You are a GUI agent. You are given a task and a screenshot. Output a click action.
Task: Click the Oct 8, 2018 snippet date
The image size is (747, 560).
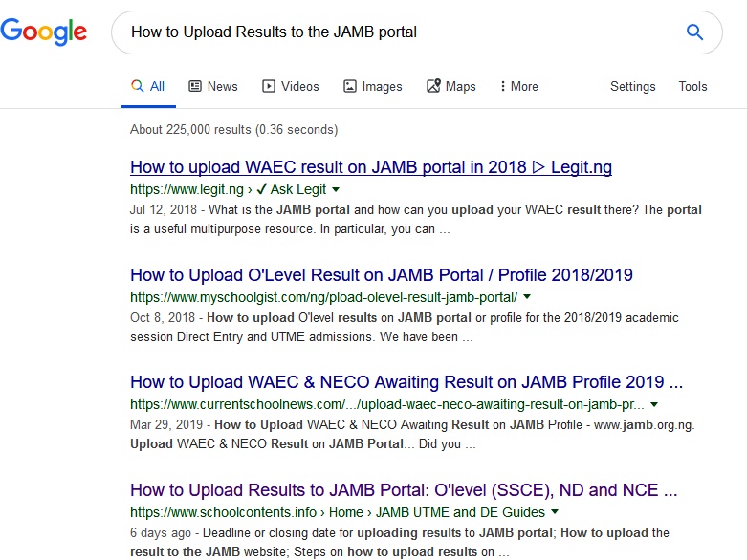pyautogui.click(x=163, y=317)
